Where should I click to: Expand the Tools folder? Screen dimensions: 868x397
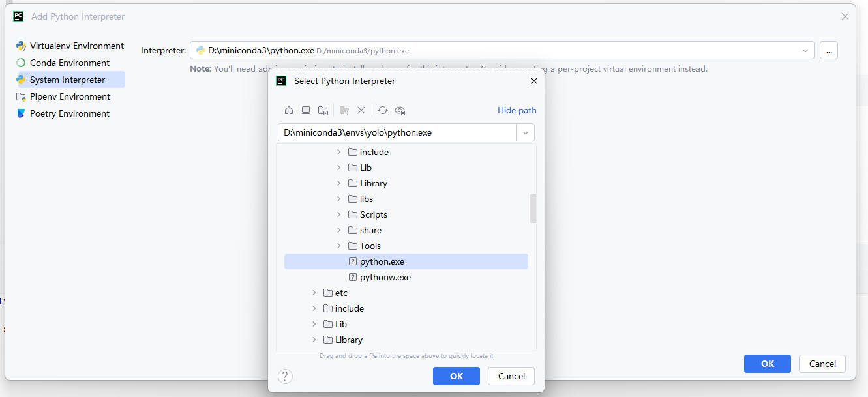click(x=338, y=246)
